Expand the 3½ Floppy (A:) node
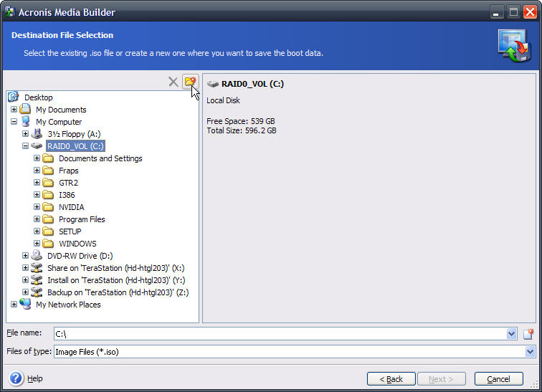The width and height of the screenshot is (542, 392). pos(25,134)
